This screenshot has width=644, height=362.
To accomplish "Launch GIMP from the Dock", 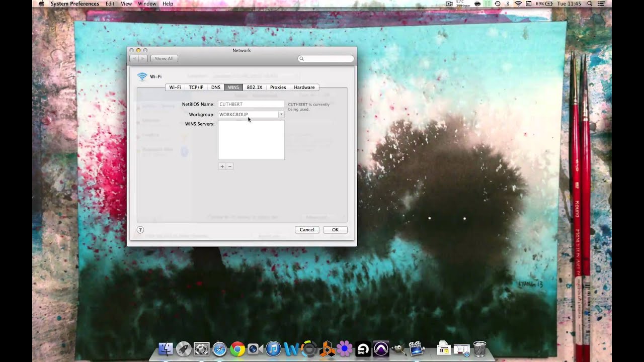I will (x=399, y=348).
